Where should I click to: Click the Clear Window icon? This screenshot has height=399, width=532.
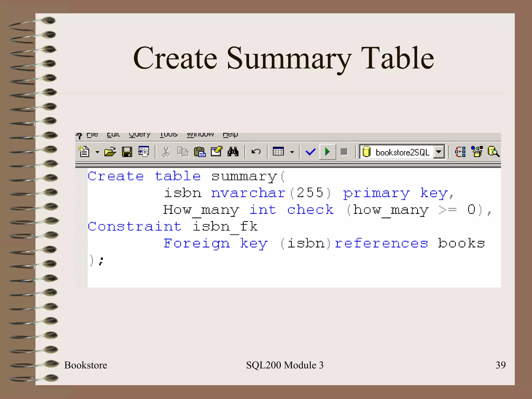coord(216,151)
